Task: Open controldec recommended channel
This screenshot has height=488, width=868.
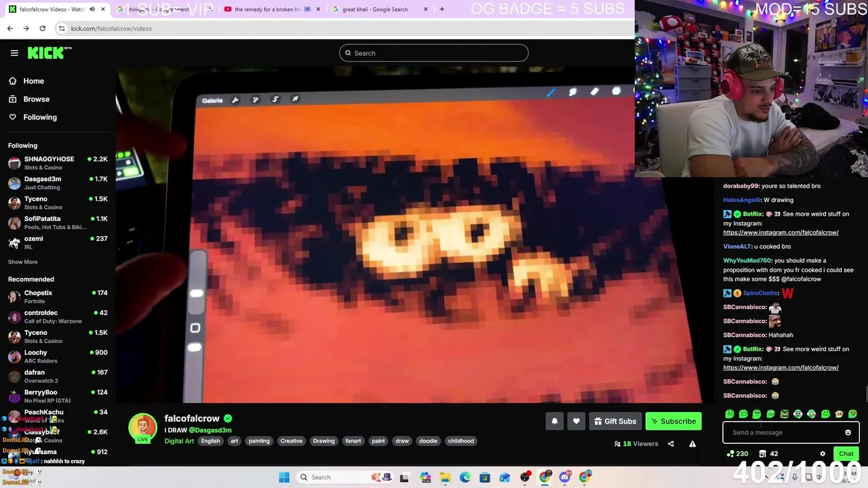Action: tap(58, 317)
